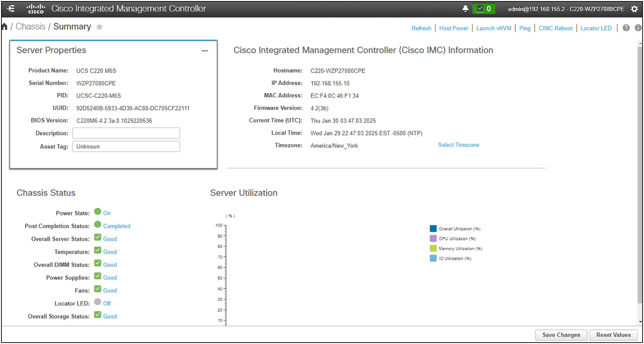Mark page as favorite with star

[99, 27]
